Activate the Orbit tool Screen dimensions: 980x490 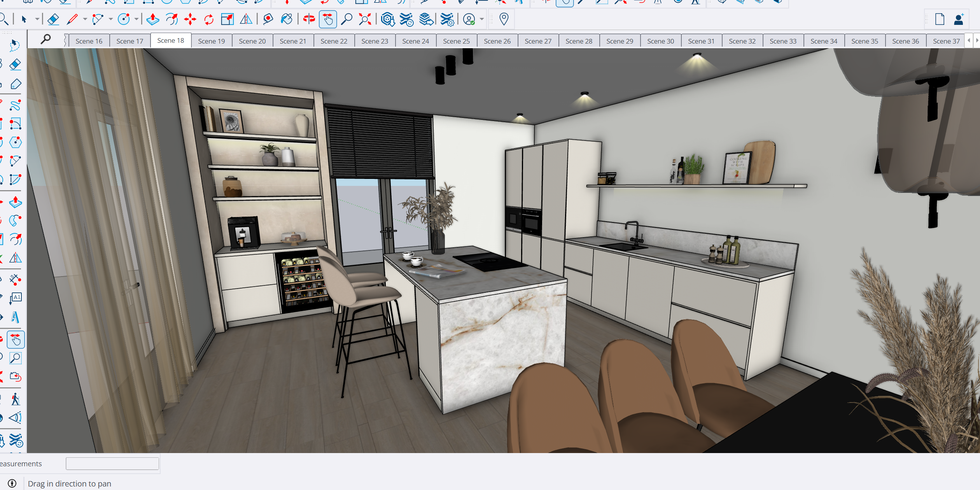[309, 19]
